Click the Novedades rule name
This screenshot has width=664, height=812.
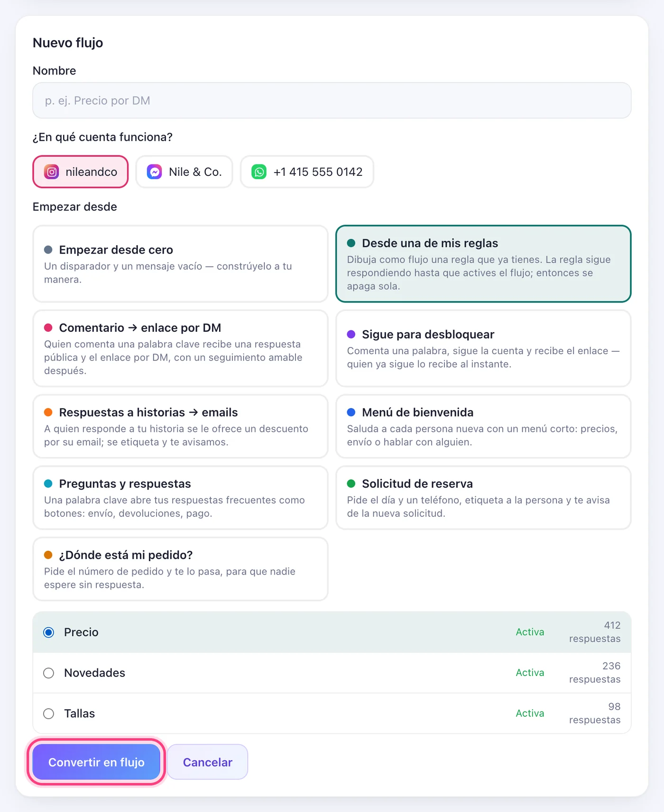(94, 673)
